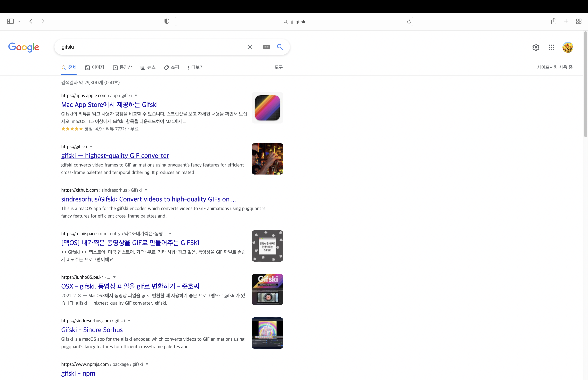Open the sidebar tab group chevron menu
This screenshot has width=588, height=380.
tap(20, 21)
